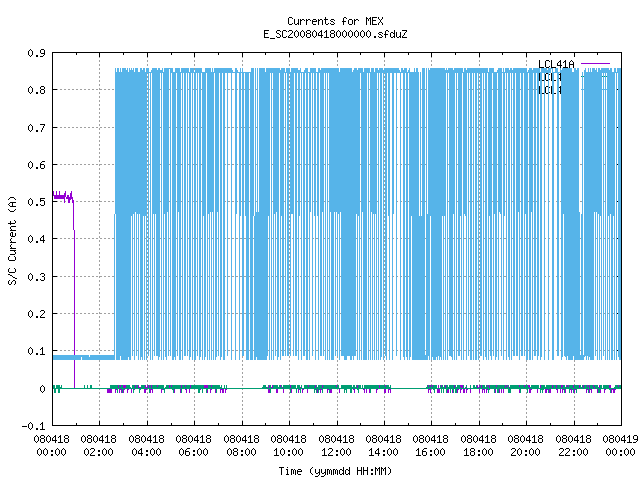
Task: Click the y-axis label "S/C Current (A)"
Action: 12,241
